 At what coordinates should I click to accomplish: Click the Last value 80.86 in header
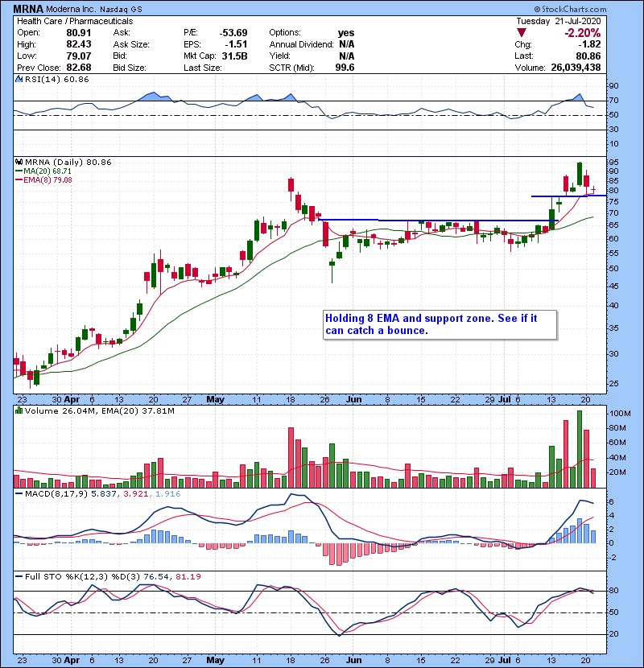tap(588, 56)
